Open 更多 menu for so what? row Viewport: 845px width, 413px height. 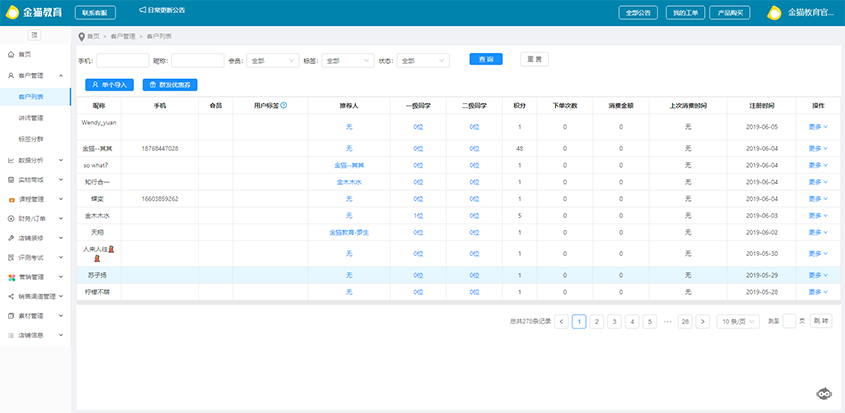pos(818,166)
